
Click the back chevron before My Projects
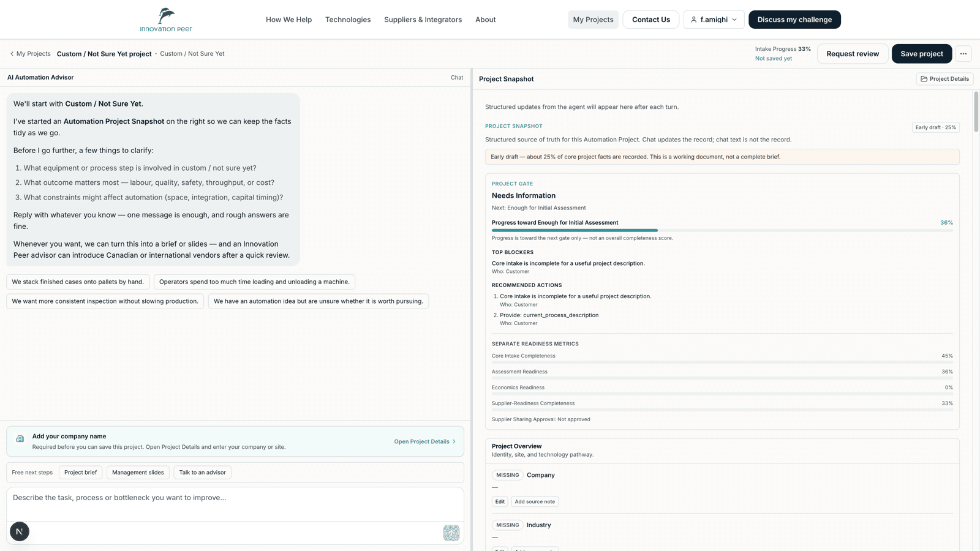[x=12, y=54]
